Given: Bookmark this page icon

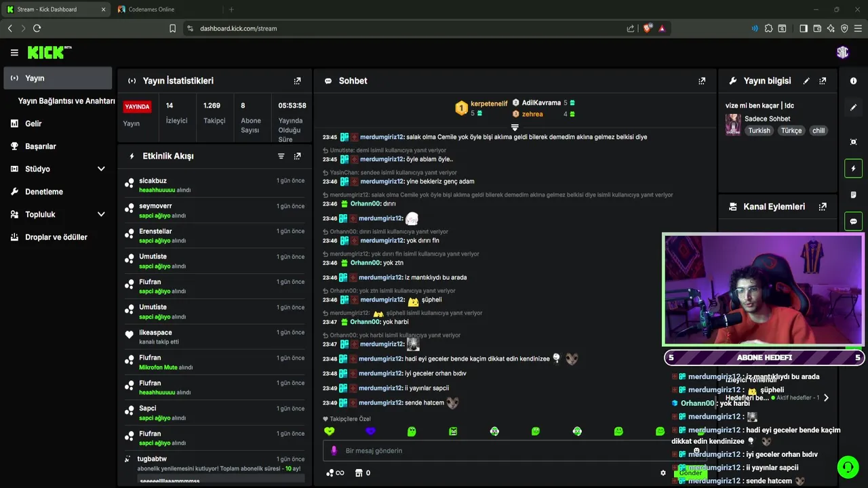Looking at the screenshot, I should [x=172, y=28].
